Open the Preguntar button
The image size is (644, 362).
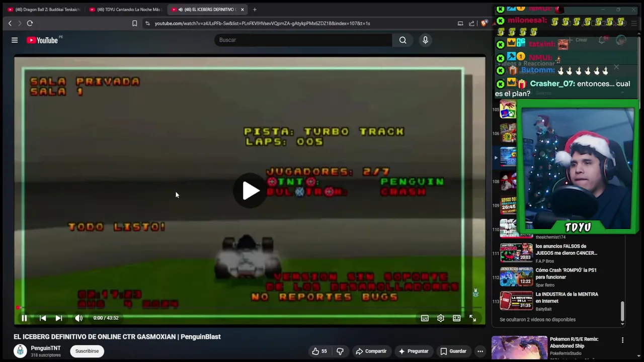pos(414,351)
